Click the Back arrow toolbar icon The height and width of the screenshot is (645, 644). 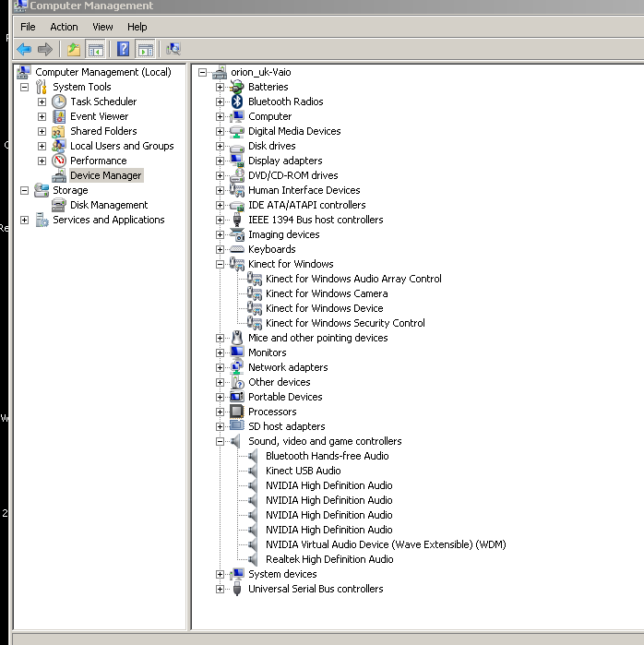tap(24, 49)
